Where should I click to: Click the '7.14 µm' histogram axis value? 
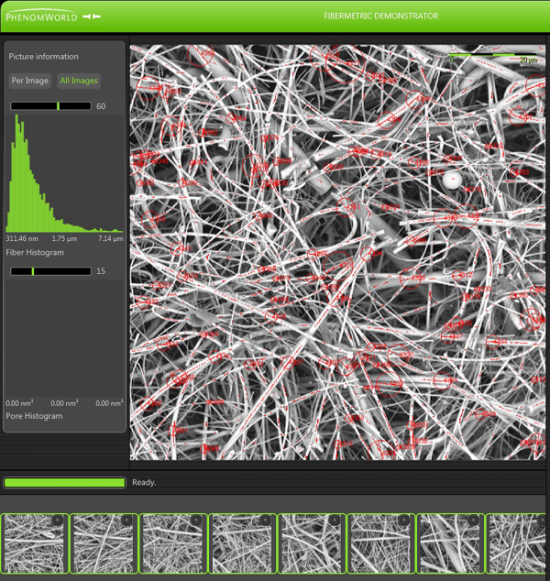[x=111, y=239]
